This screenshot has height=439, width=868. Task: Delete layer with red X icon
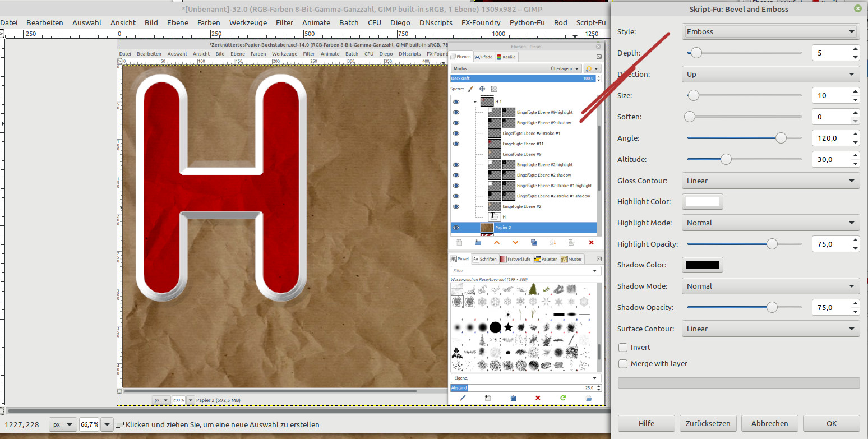coord(591,242)
